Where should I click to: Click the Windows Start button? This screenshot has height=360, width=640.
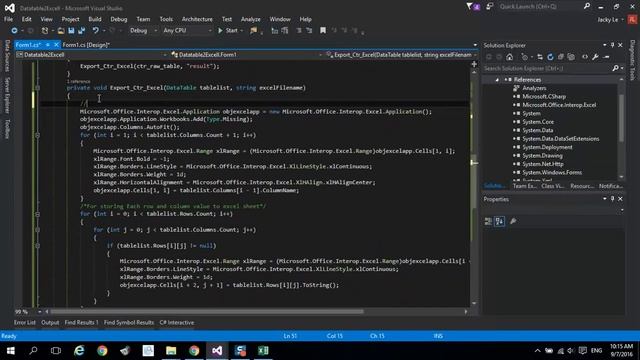tap(11, 351)
